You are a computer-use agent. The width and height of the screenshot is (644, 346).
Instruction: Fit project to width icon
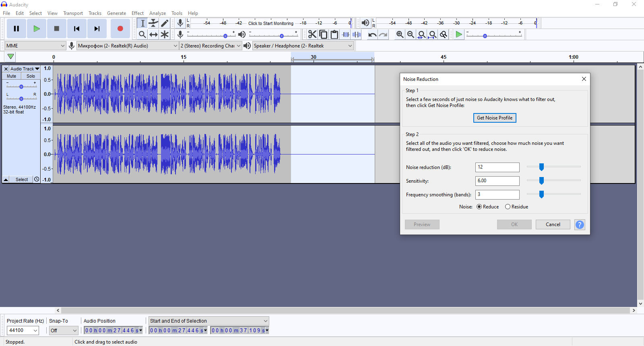click(x=432, y=35)
